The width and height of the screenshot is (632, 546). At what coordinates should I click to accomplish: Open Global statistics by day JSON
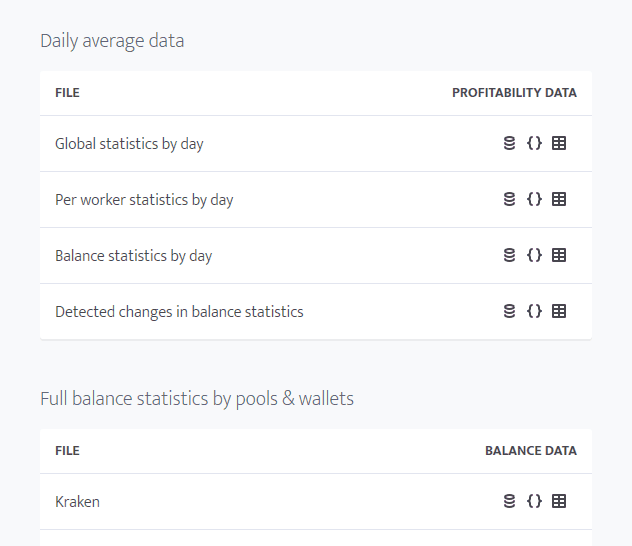point(534,143)
